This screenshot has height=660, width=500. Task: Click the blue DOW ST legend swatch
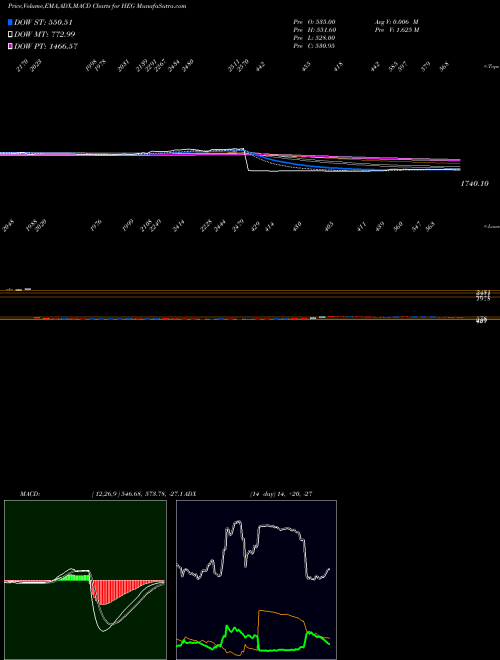(10, 22)
